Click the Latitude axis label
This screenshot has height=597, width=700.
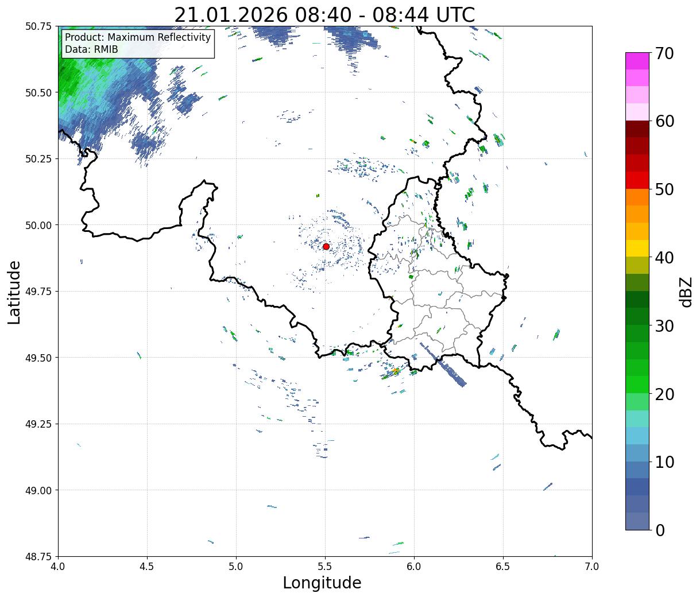(x=14, y=292)
